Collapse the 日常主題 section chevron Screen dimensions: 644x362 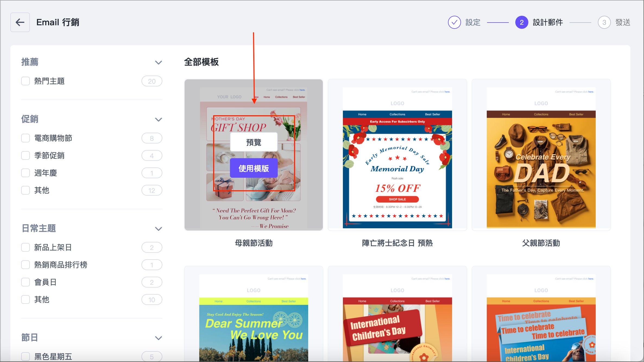pyautogui.click(x=159, y=229)
